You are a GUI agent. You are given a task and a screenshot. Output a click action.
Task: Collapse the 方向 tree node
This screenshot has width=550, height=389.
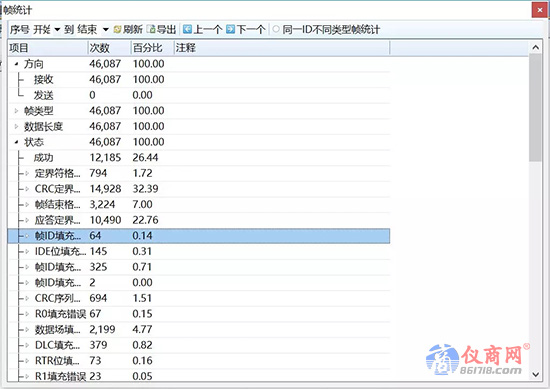click(16, 64)
